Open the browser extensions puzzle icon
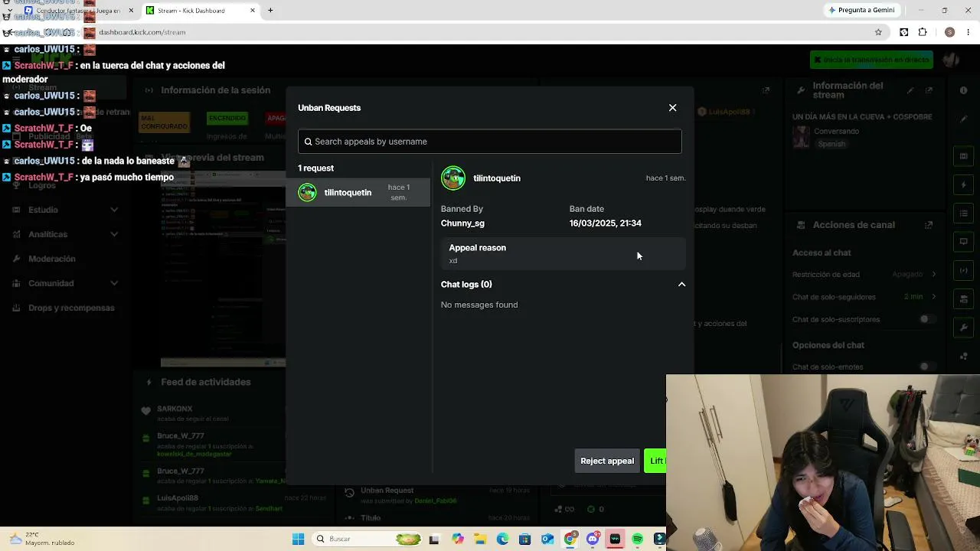980x551 pixels. (x=923, y=32)
